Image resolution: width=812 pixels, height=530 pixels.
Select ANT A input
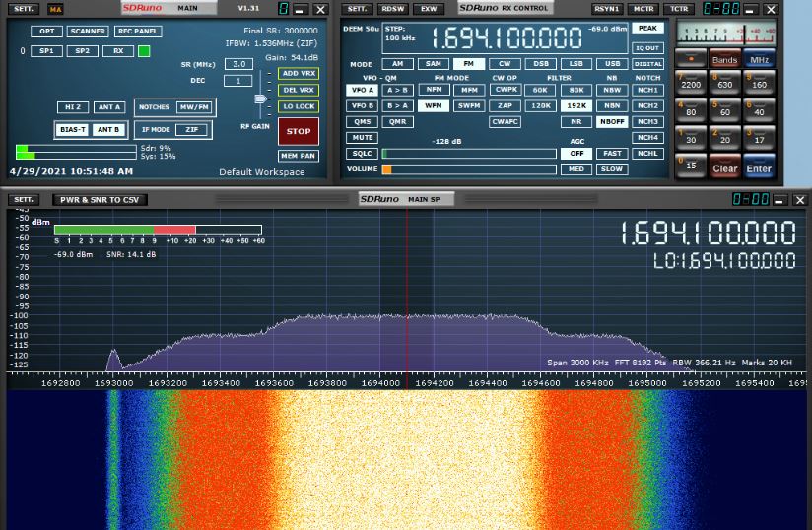coord(109,107)
